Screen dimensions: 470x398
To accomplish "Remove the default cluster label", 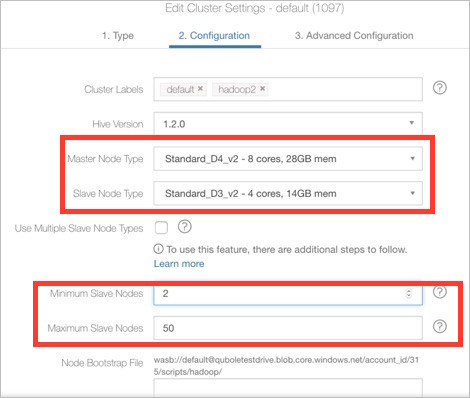I will (200, 89).
